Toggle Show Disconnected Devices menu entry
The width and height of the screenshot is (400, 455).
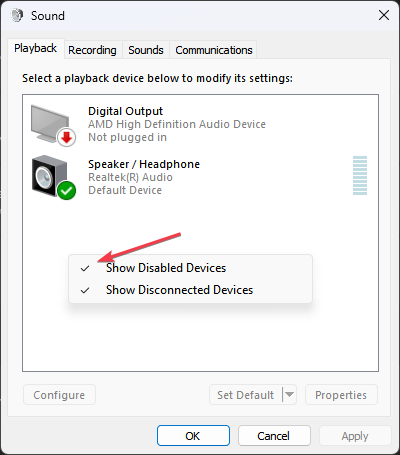click(x=190, y=290)
